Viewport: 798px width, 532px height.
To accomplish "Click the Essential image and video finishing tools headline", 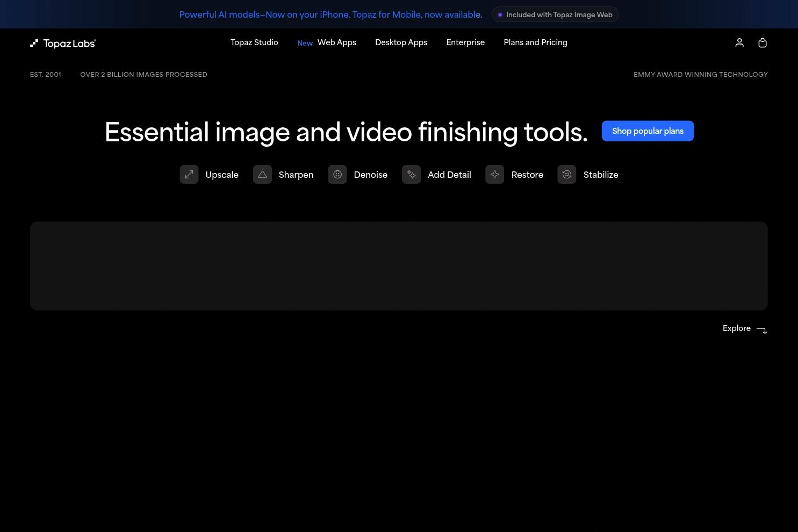I will pos(346,132).
